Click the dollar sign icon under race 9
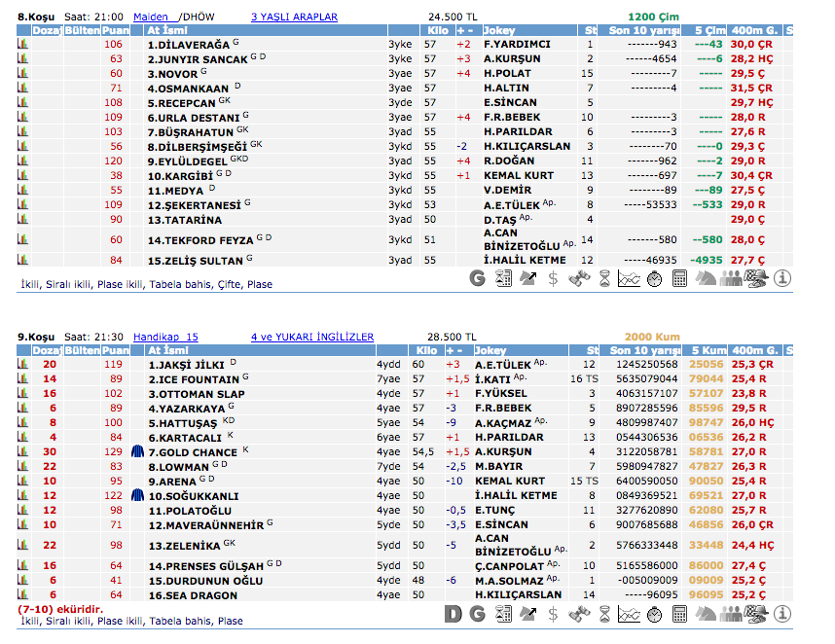Viewport: 835px width, 644px height. (x=553, y=614)
